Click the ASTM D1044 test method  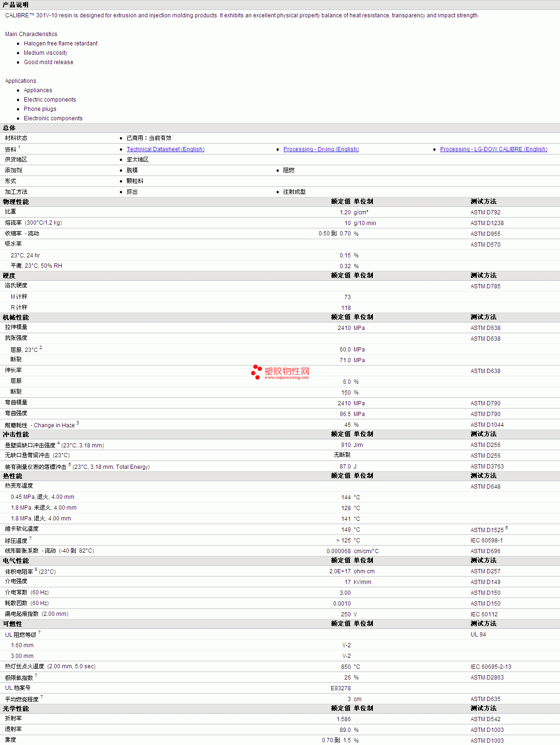(x=487, y=425)
